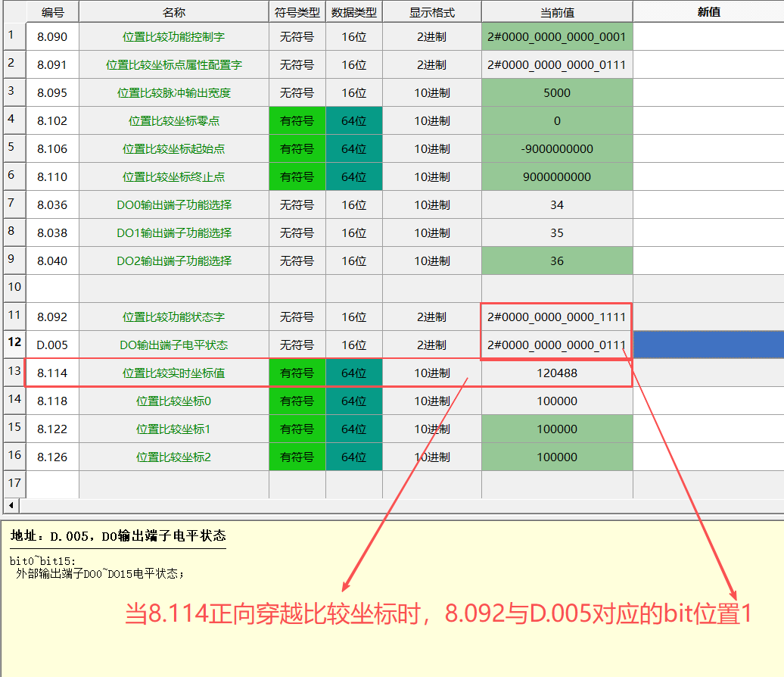Screen dimensions: 784x677
Task: Click the 16位 cell in row 8.095
Action: click(354, 92)
